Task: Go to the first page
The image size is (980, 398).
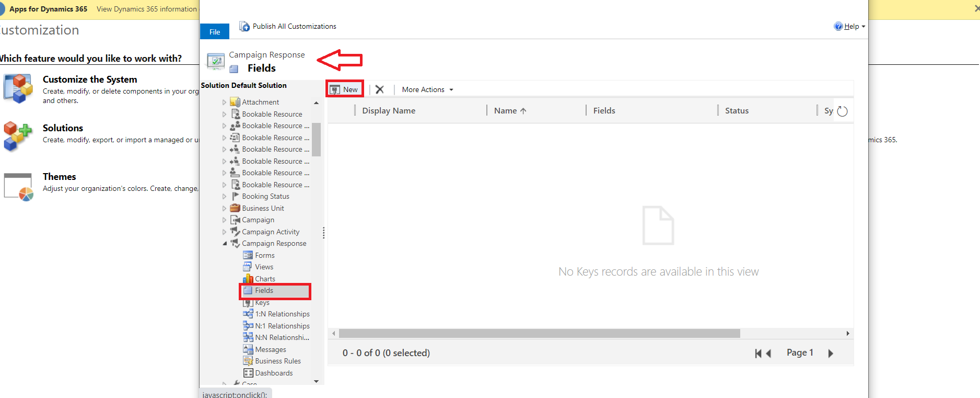Action: [x=758, y=354]
